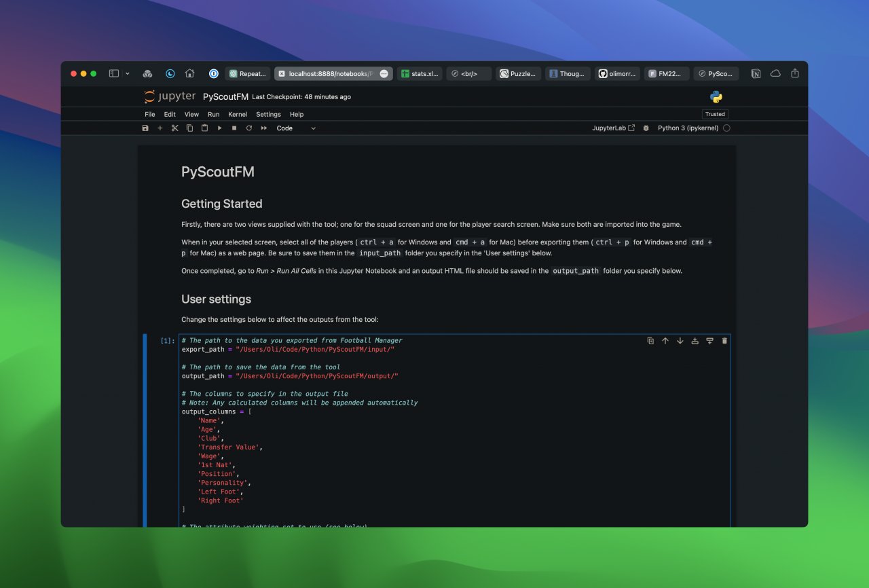Screen dimensions: 869x588
Task: Go to the browser home page
Action: pos(189,73)
